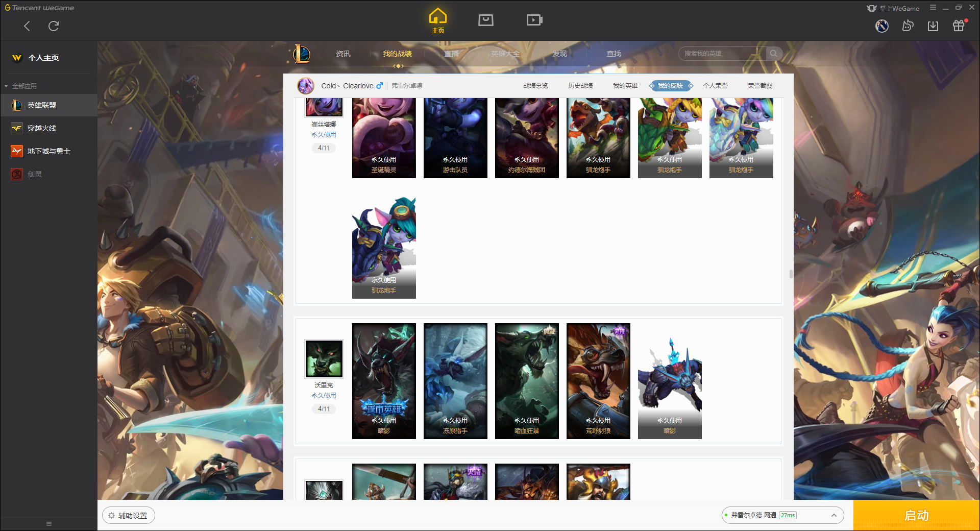Switch to 个人荣誉 sub-tab
Viewport: 980px width, 531px height.
715,86
